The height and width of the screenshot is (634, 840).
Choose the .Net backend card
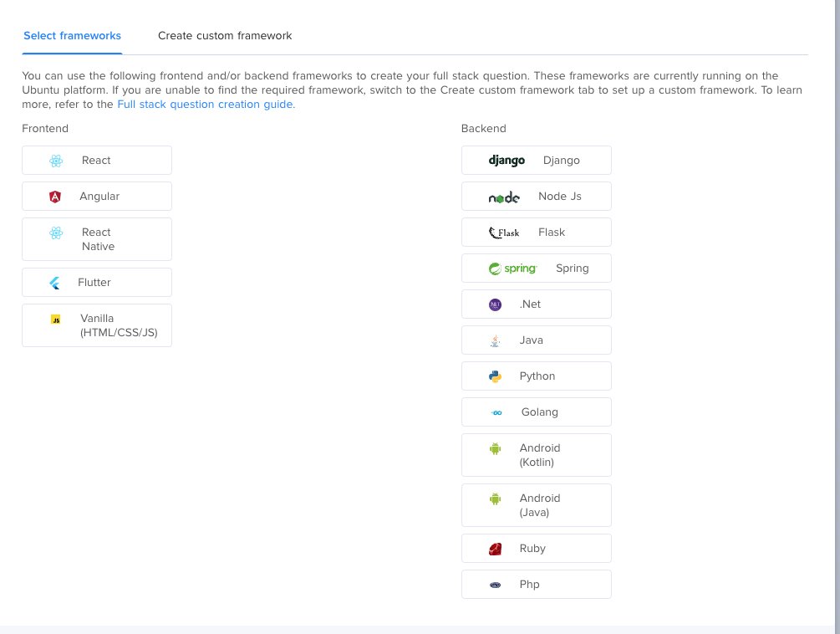537,304
